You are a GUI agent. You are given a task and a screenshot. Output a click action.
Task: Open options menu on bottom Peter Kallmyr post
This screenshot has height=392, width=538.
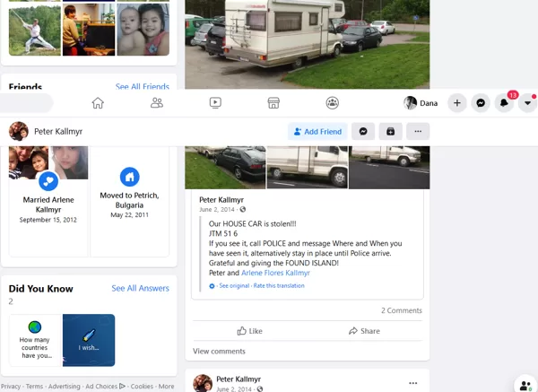[413, 383]
